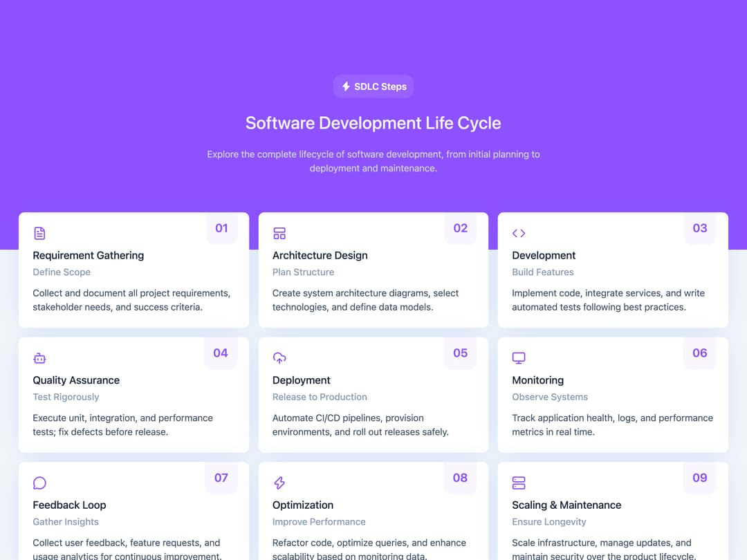This screenshot has width=747, height=560.
Task: Click the monitor icon on Monitoring card
Action: click(519, 358)
